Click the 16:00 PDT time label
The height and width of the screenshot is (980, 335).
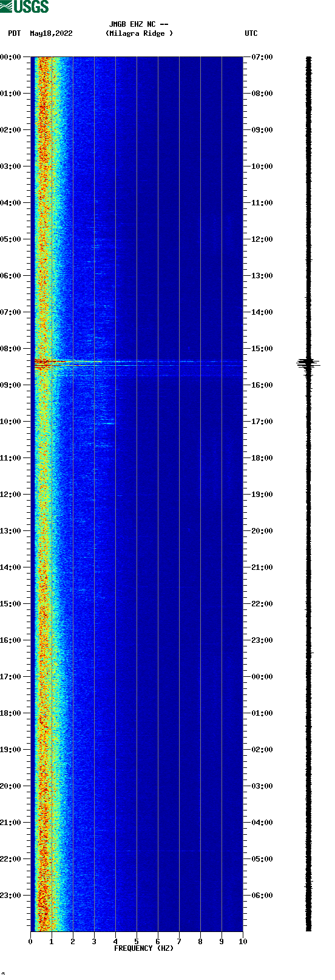tap(10, 640)
